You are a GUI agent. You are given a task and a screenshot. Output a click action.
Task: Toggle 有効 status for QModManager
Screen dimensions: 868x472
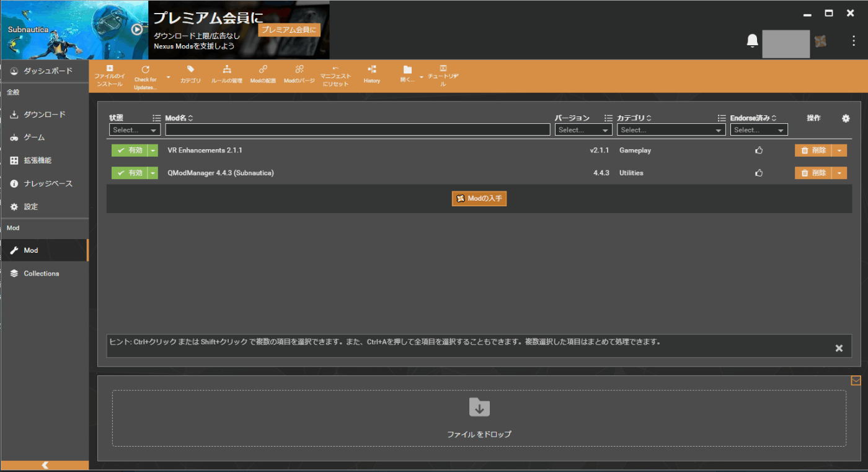point(129,173)
